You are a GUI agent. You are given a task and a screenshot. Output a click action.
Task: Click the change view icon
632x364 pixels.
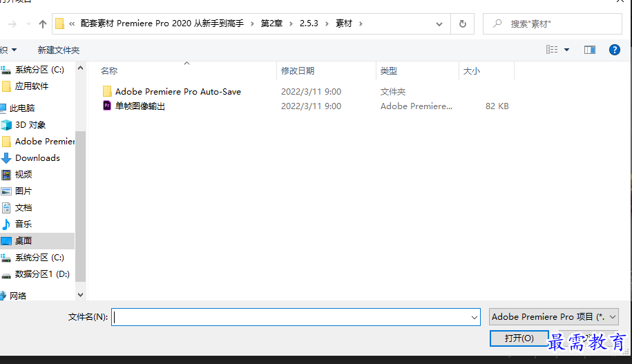tap(552, 50)
